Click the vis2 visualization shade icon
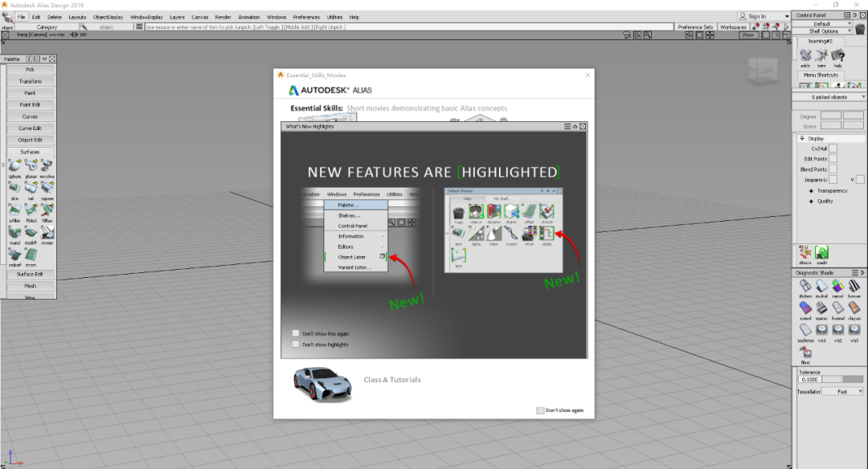Screen dimensions: 868x469 [838, 330]
